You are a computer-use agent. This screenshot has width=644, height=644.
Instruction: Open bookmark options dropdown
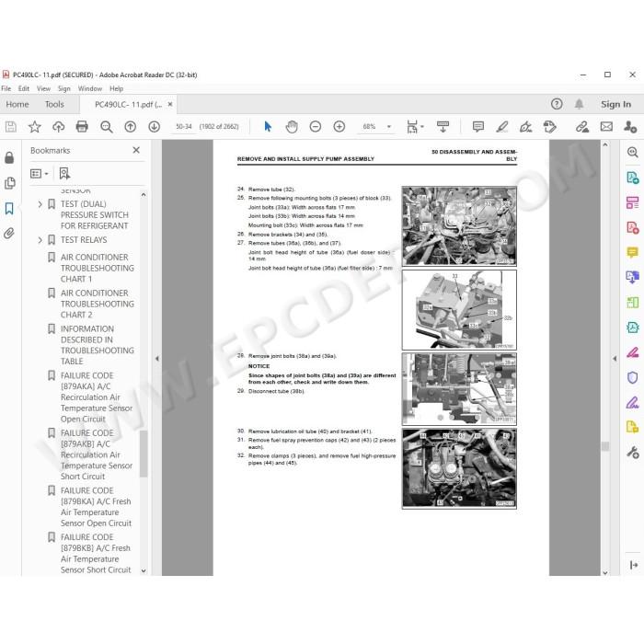39,174
